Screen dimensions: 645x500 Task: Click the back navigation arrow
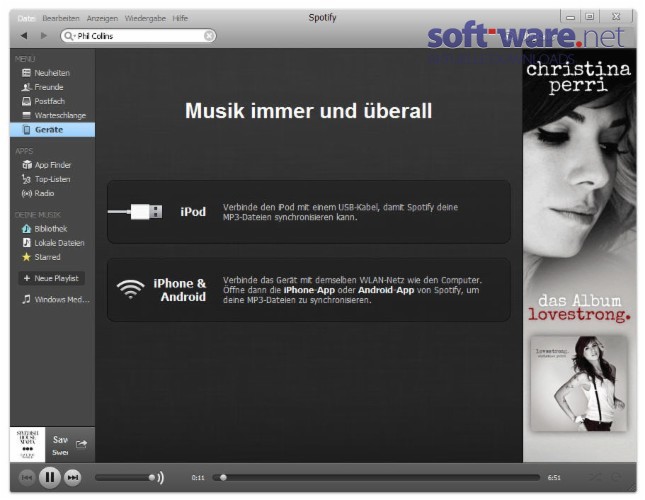[x=24, y=36]
